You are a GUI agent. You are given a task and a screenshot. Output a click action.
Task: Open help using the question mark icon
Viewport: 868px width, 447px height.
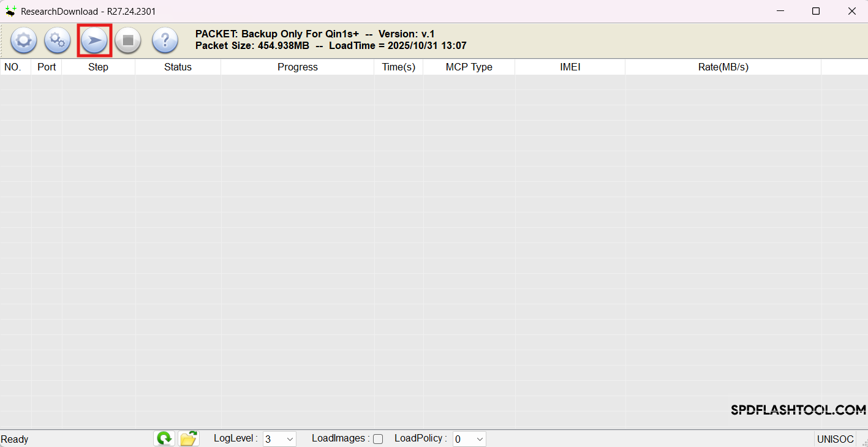point(164,40)
